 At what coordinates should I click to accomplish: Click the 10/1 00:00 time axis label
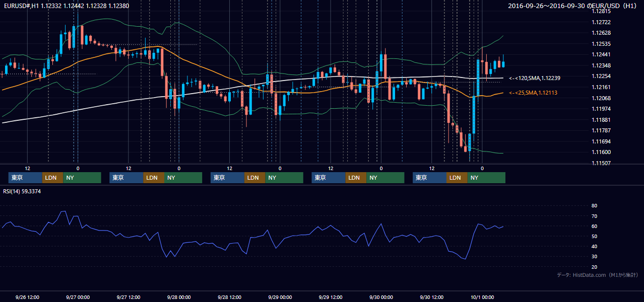(482, 297)
